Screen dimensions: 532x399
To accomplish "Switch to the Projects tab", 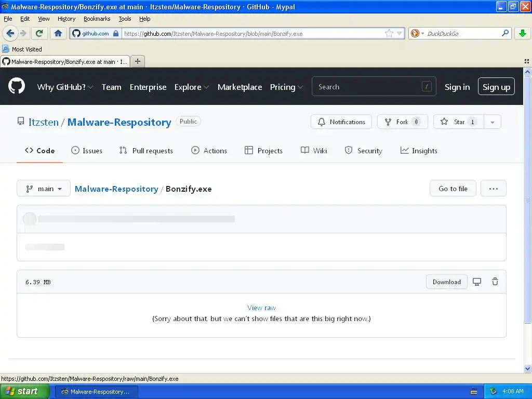I will (x=263, y=151).
